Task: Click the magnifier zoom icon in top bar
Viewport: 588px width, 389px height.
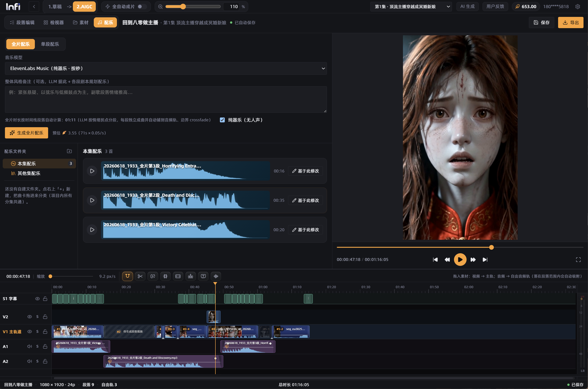Action: [160, 7]
